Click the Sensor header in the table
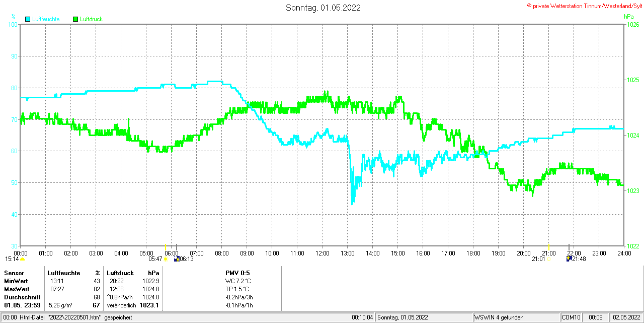 coord(14,273)
